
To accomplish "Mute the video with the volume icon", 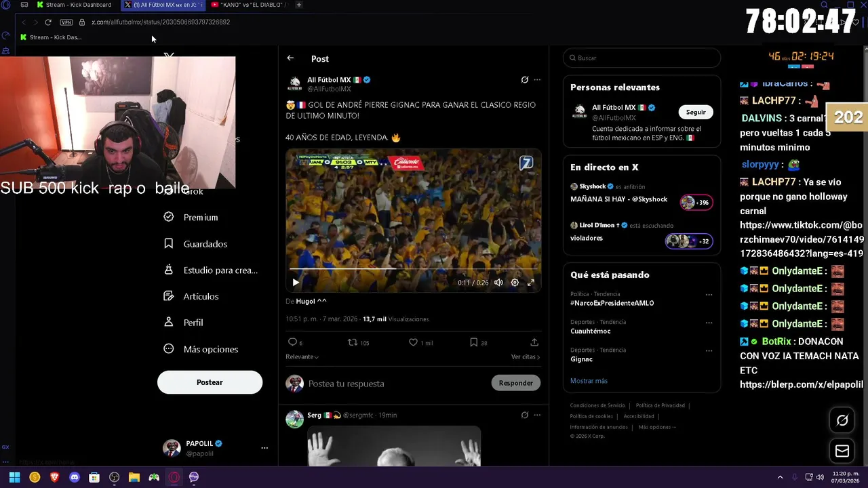I will (x=498, y=283).
